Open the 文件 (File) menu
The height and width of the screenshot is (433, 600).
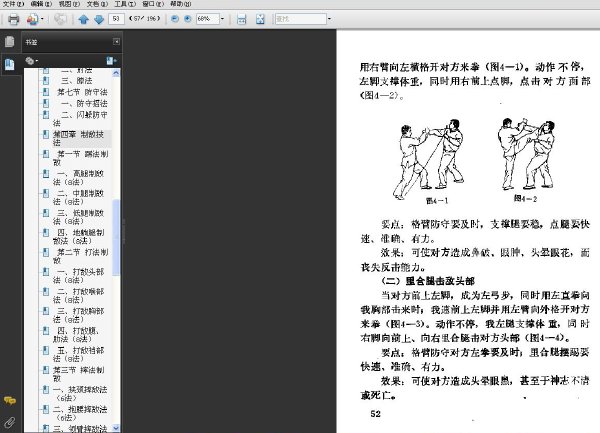13,4
